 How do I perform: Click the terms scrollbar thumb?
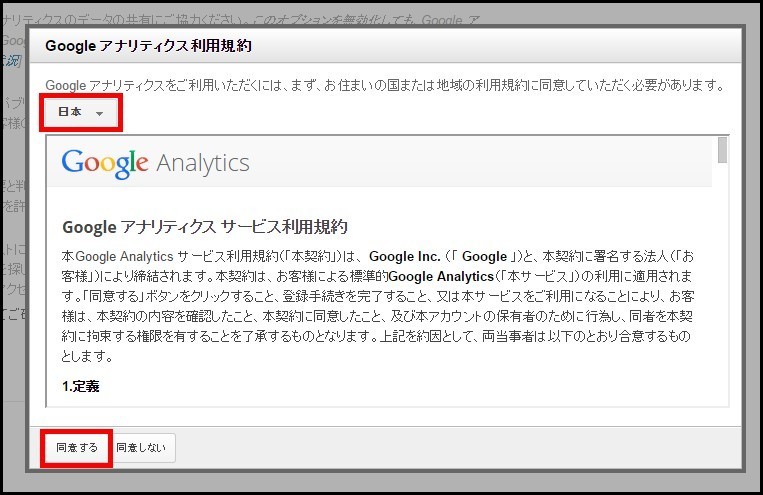click(x=722, y=151)
